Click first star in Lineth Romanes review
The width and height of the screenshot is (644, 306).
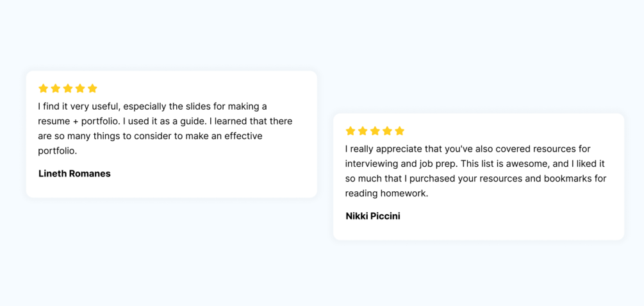point(44,89)
